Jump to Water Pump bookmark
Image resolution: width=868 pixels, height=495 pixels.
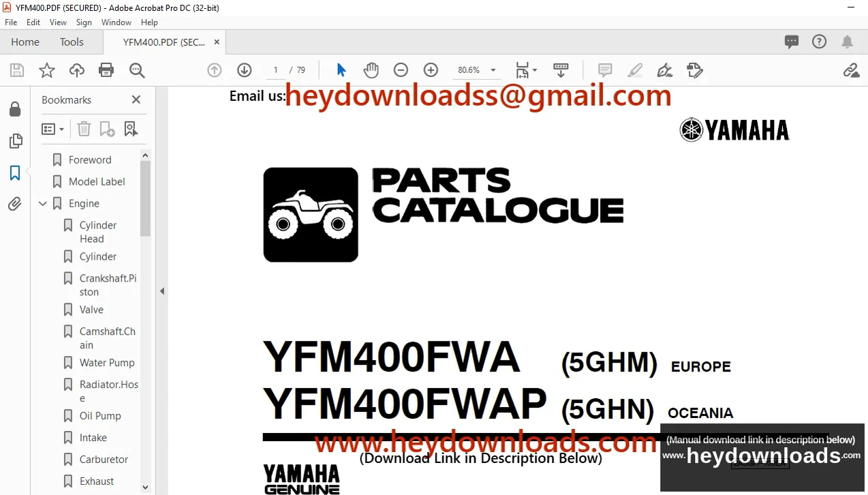tap(107, 363)
